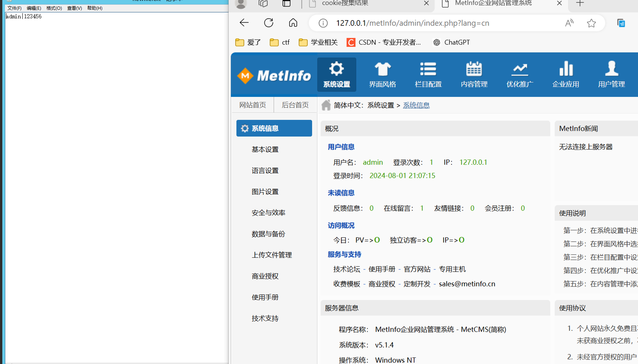Open the tab actions workspaces icon
638x364 pixels.
[263, 4]
